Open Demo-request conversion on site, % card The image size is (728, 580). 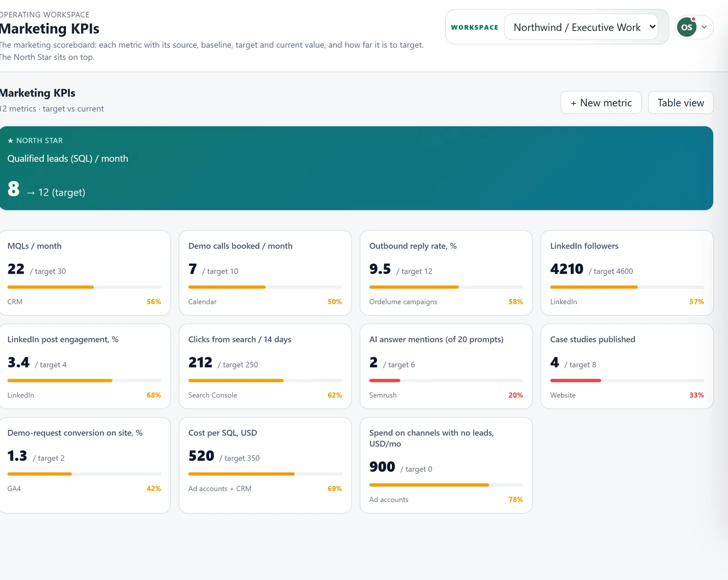click(x=85, y=465)
